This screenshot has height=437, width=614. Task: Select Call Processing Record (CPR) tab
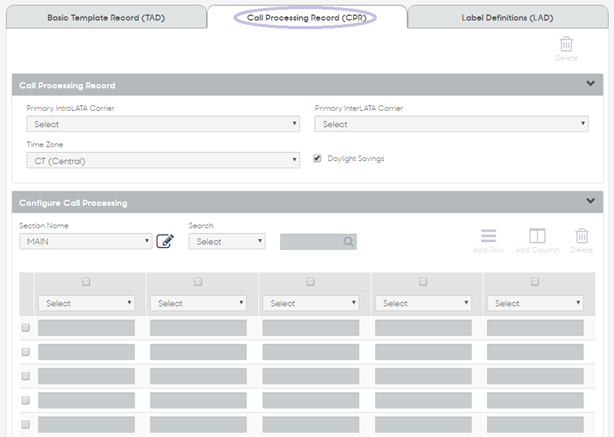click(307, 18)
